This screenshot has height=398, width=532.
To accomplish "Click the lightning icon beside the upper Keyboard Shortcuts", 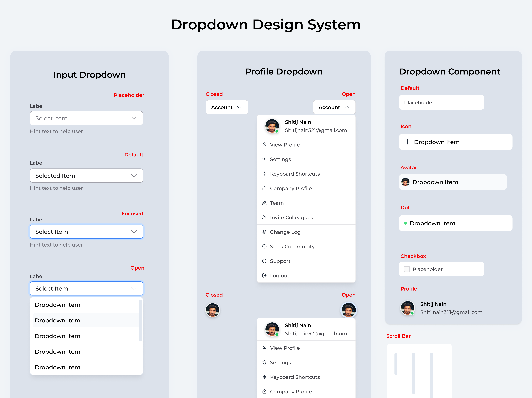I will pos(264,174).
